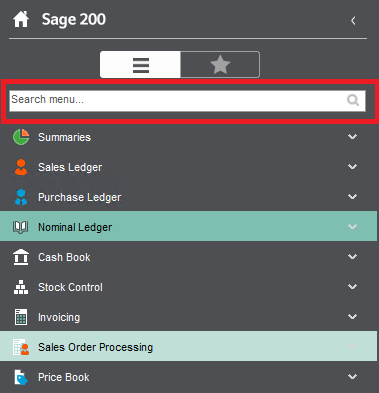Expand the Purchase Ledger chevron
Viewport: 379px width, 393px height.
[x=352, y=197]
